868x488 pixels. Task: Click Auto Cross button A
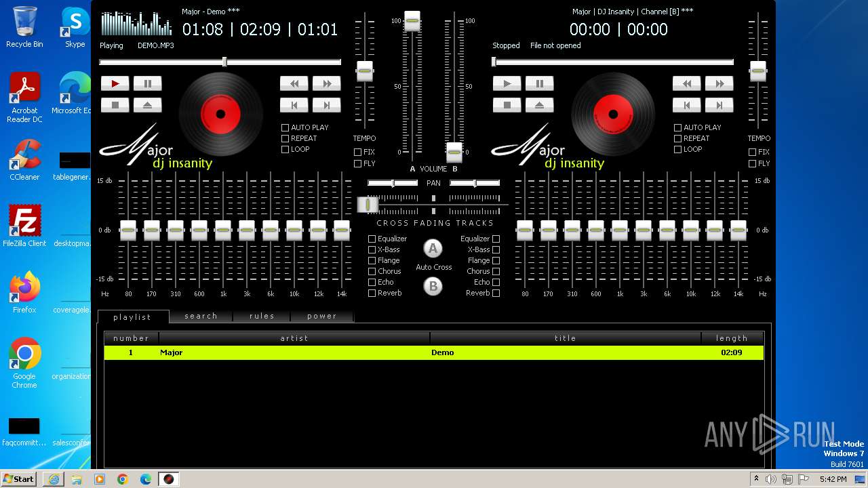(433, 248)
